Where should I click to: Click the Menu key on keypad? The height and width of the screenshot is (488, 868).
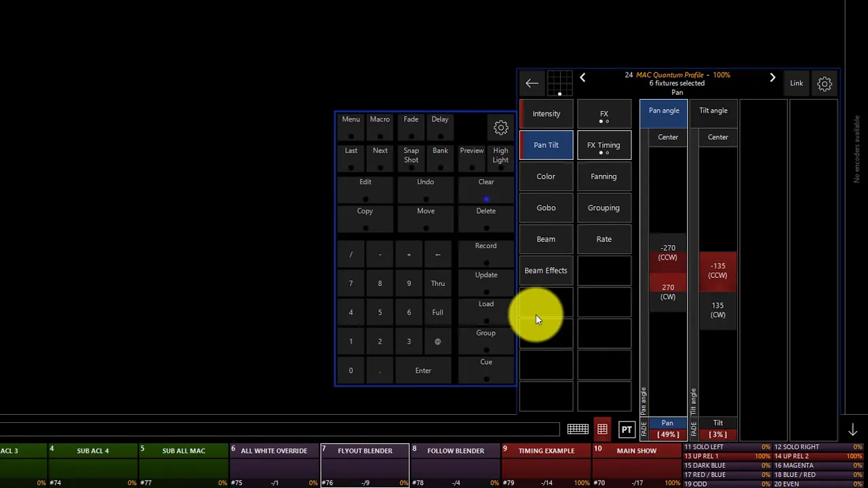click(x=351, y=126)
